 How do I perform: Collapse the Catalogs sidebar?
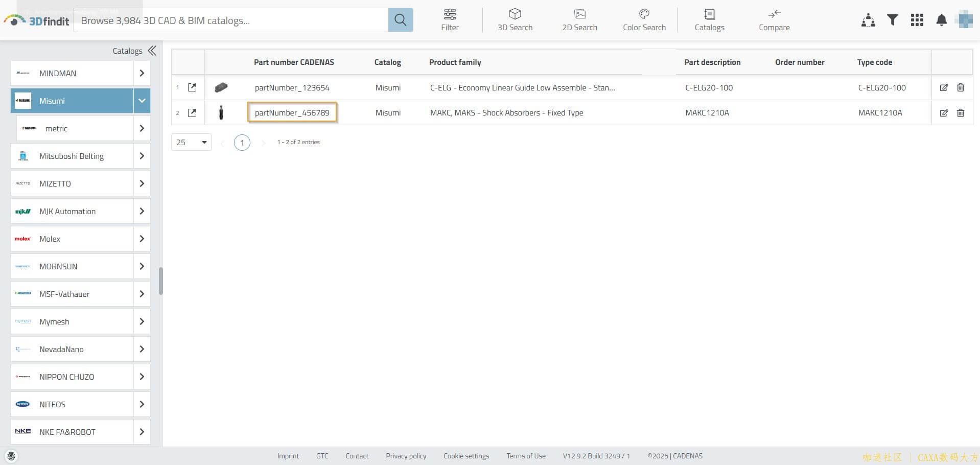pyautogui.click(x=152, y=51)
